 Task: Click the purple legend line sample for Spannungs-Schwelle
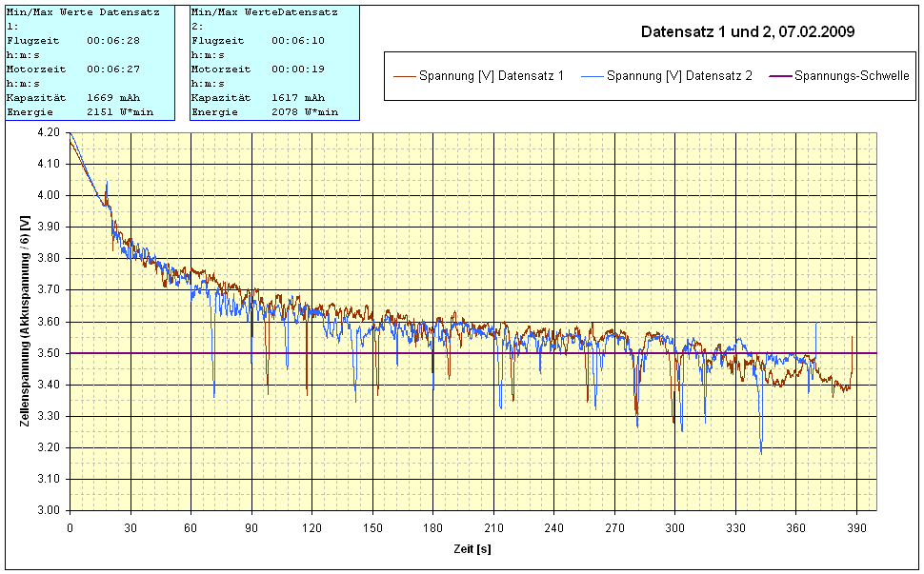(779, 76)
